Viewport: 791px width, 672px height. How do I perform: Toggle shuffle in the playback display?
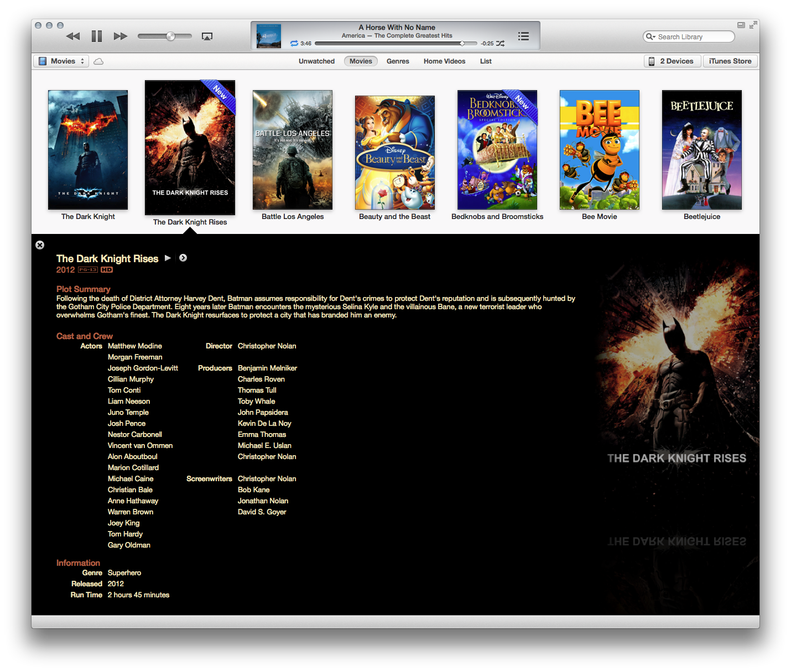[x=499, y=43]
